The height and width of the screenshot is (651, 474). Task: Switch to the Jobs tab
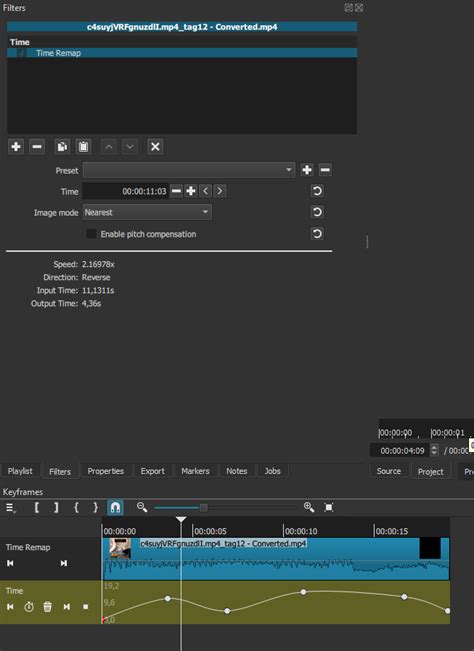(272, 471)
